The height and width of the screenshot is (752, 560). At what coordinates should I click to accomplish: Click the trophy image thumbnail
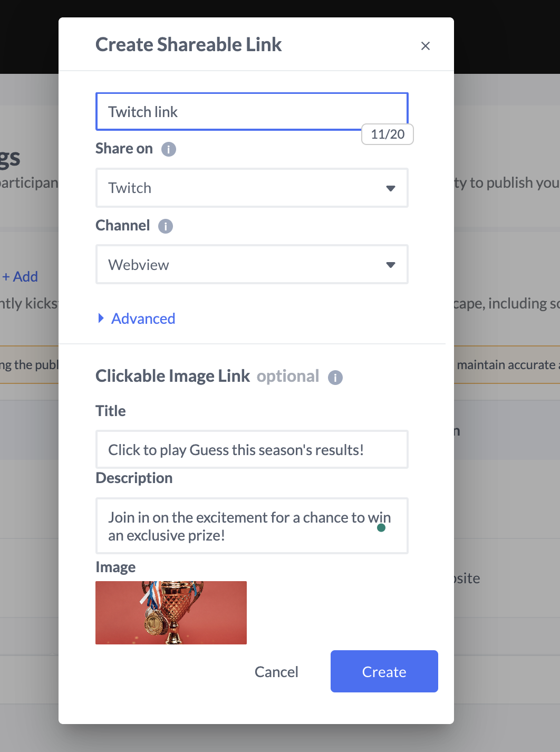coord(171,613)
